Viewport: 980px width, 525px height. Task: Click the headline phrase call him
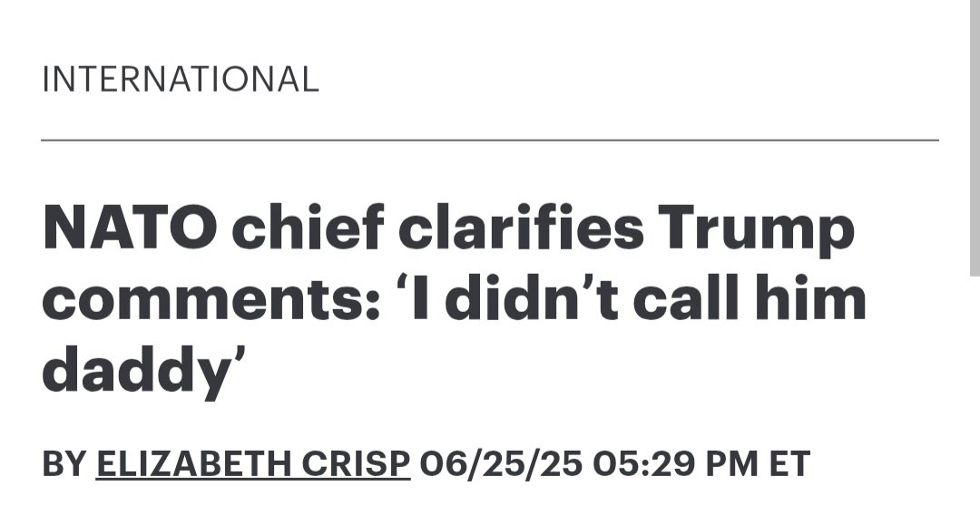(x=762, y=300)
